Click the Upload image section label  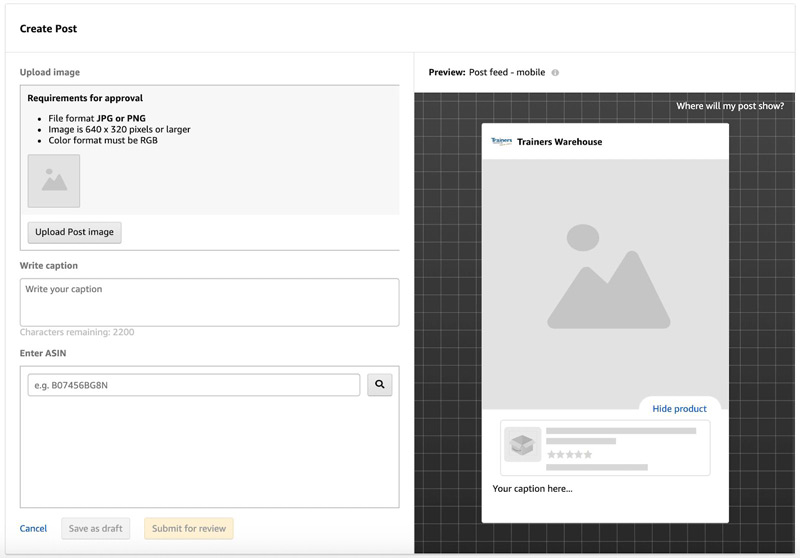(49, 72)
